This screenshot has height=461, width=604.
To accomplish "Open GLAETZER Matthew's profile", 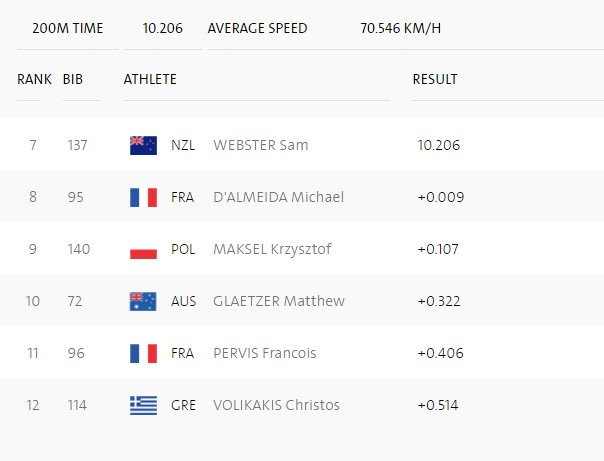I will (279, 301).
